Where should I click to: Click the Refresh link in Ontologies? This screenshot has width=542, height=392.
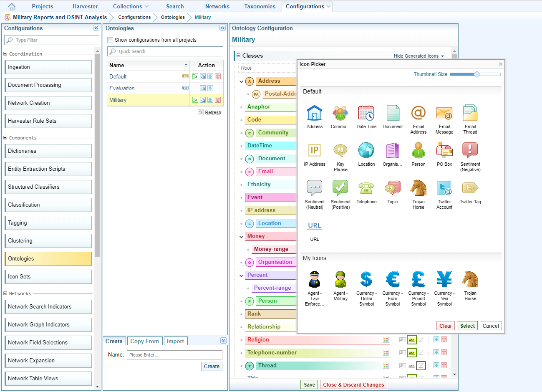[x=213, y=112]
